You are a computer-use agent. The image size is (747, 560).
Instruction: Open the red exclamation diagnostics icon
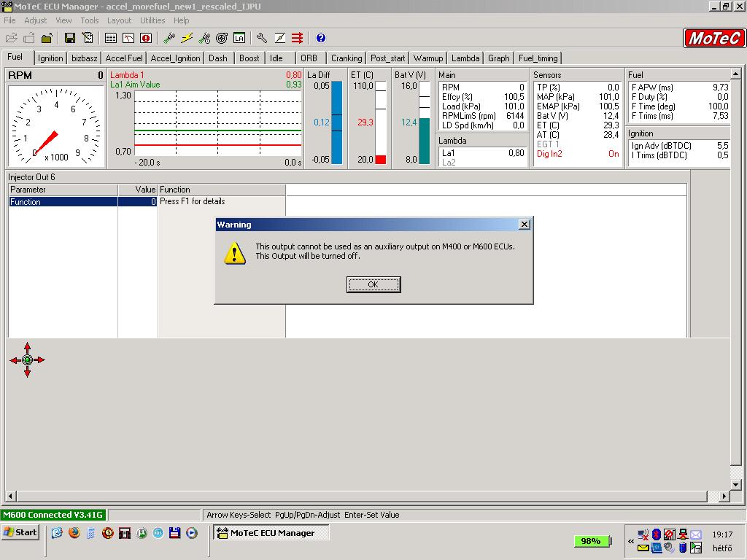click(146, 38)
